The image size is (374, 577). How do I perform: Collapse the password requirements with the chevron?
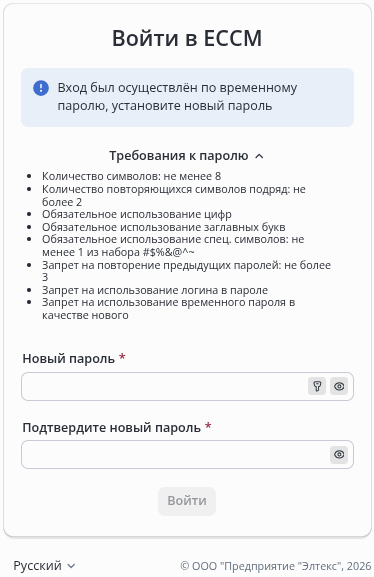pos(259,156)
